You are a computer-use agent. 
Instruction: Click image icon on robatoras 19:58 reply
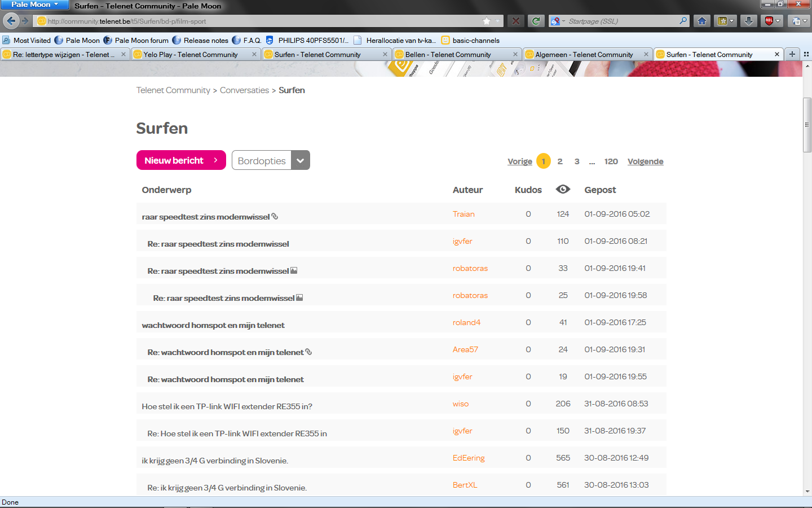point(299,297)
